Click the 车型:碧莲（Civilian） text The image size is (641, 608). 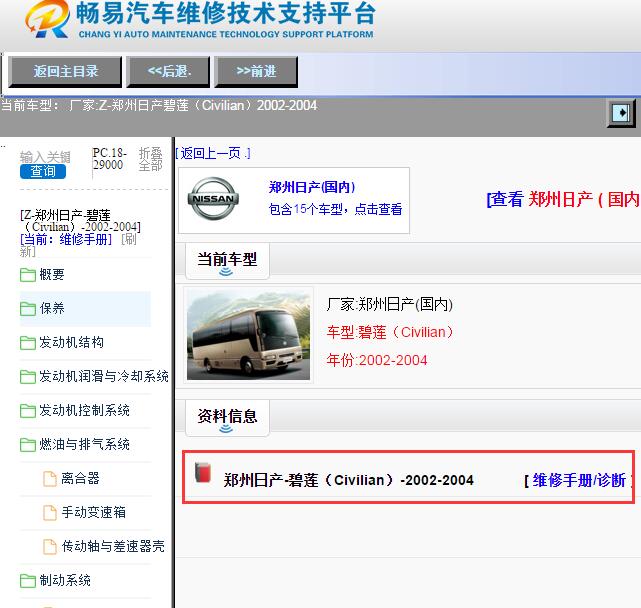(x=390, y=332)
